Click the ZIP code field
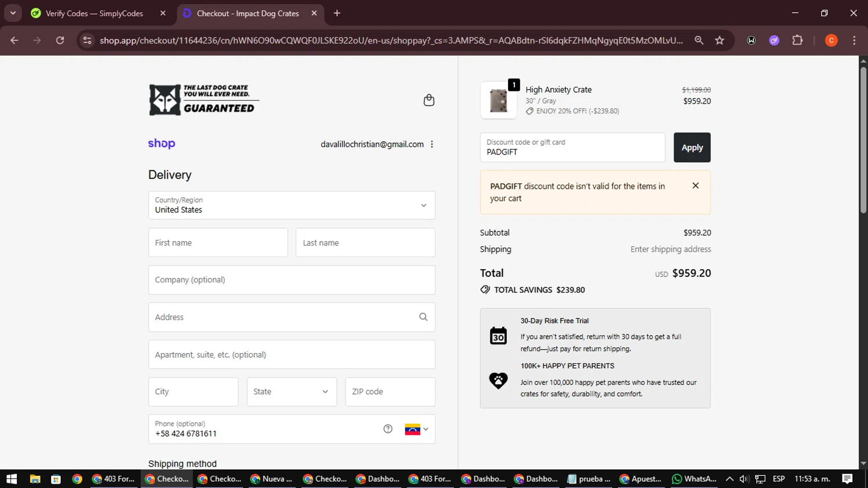The width and height of the screenshot is (868, 488). pyautogui.click(x=390, y=392)
